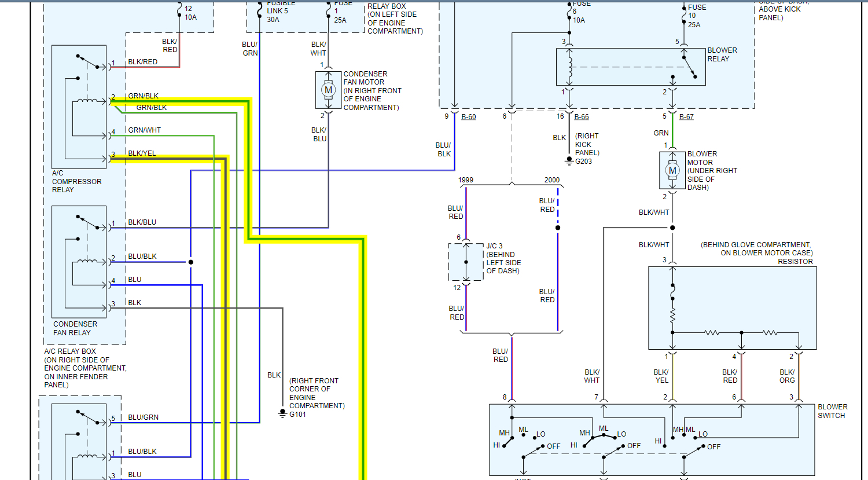Select the "A/C COMPRESSOR RELAY" label
Screen dimensions: 868x480
pyautogui.click(x=76, y=181)
